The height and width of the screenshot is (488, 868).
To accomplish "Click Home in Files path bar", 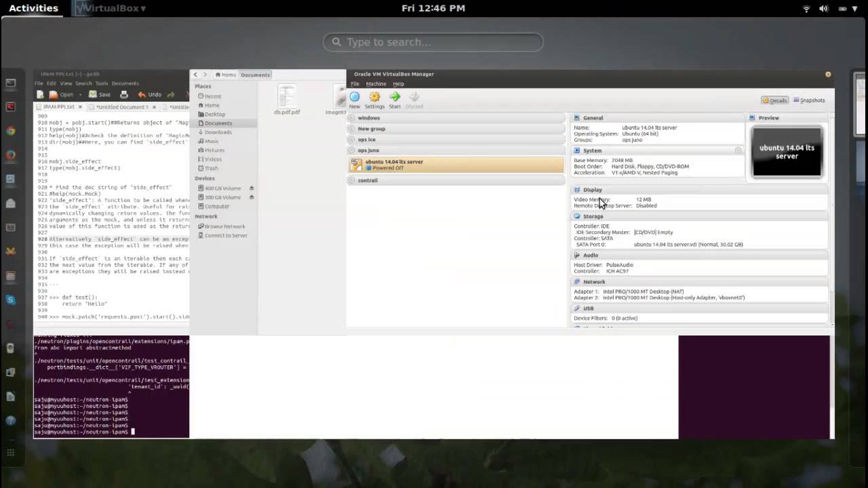I will click(x=225, y=75).
